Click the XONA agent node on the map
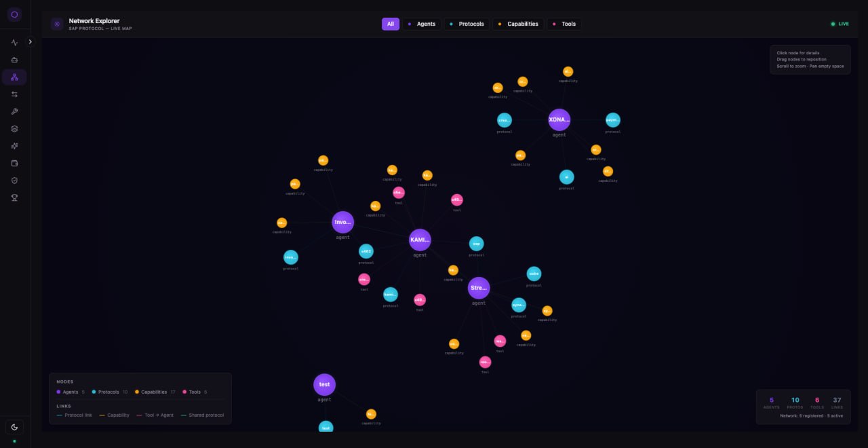 pyautogui.click(x=559, y=119)
